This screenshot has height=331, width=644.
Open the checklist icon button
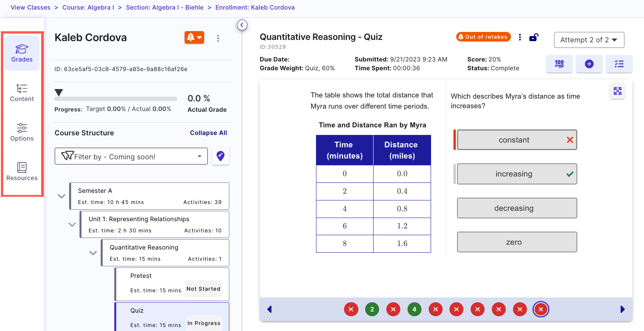(619, 64)
